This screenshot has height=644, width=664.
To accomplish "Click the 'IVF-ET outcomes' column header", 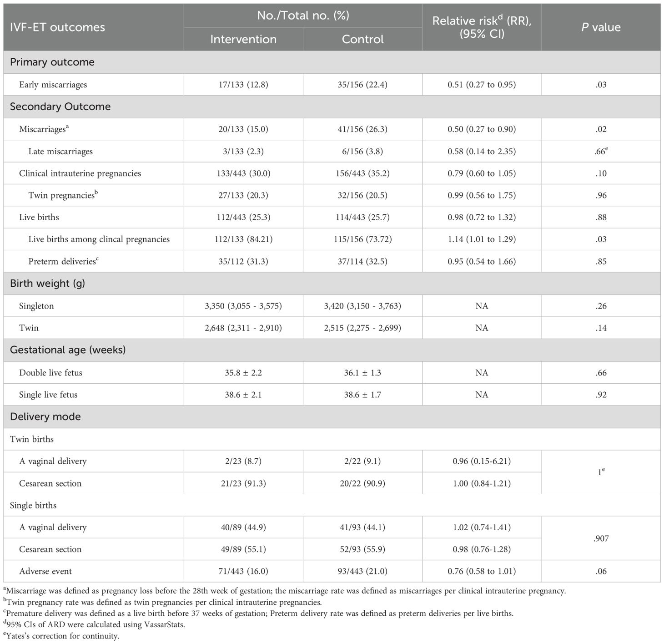I will click(x=57, y=27).
